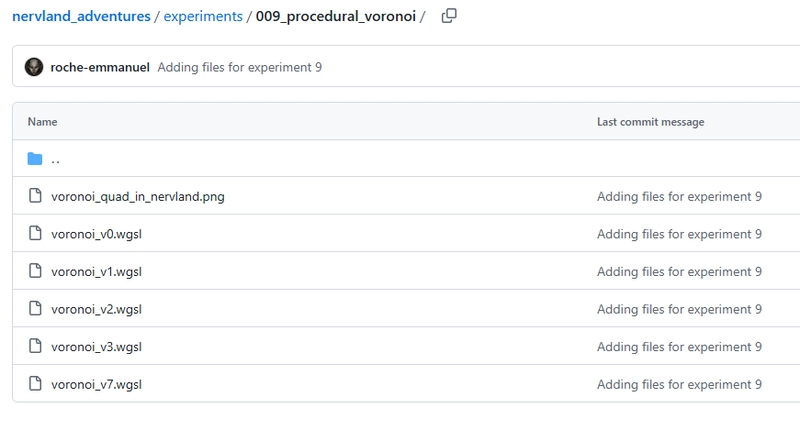The width and height of the screenshot is (800, 430).
Task: Click the file icon beside voronoi_v0.wgsl
Action: pos(35,234)
